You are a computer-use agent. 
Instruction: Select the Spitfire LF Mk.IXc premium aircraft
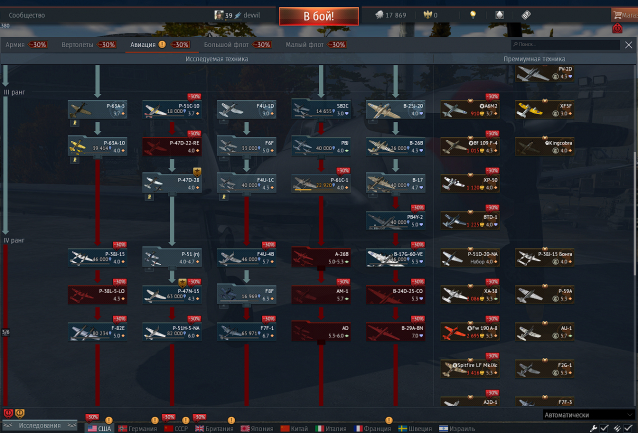(x=470, y=369)
